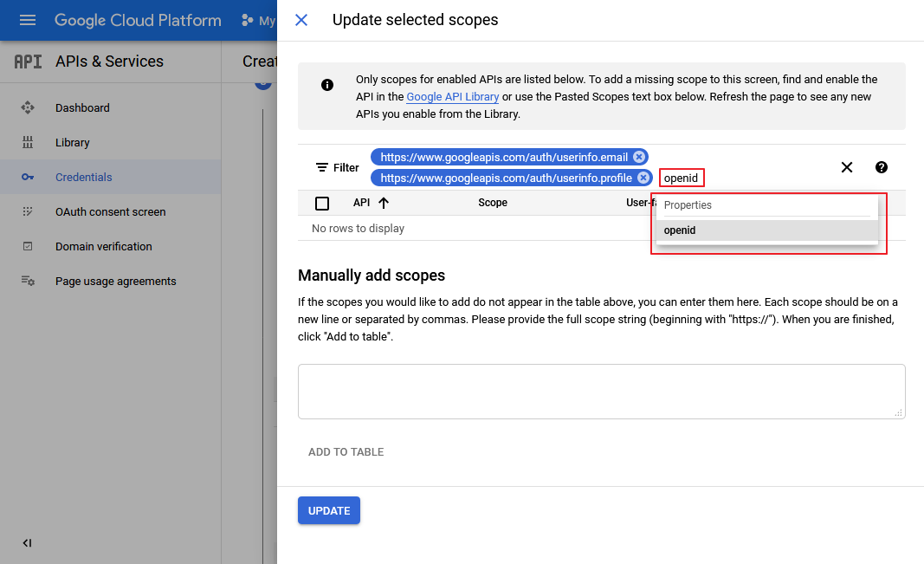Click the API column header label
This screenshot has height=564, width=924.
pyautogui.click(x=361, y=203)
